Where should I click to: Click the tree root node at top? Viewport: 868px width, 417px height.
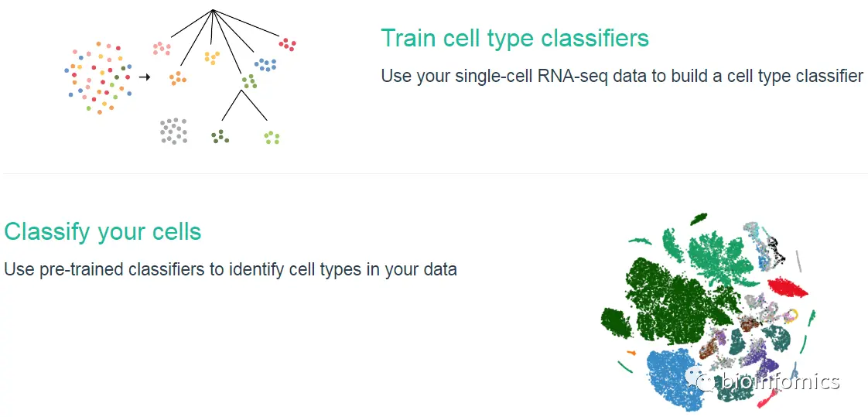pos(213,10)
